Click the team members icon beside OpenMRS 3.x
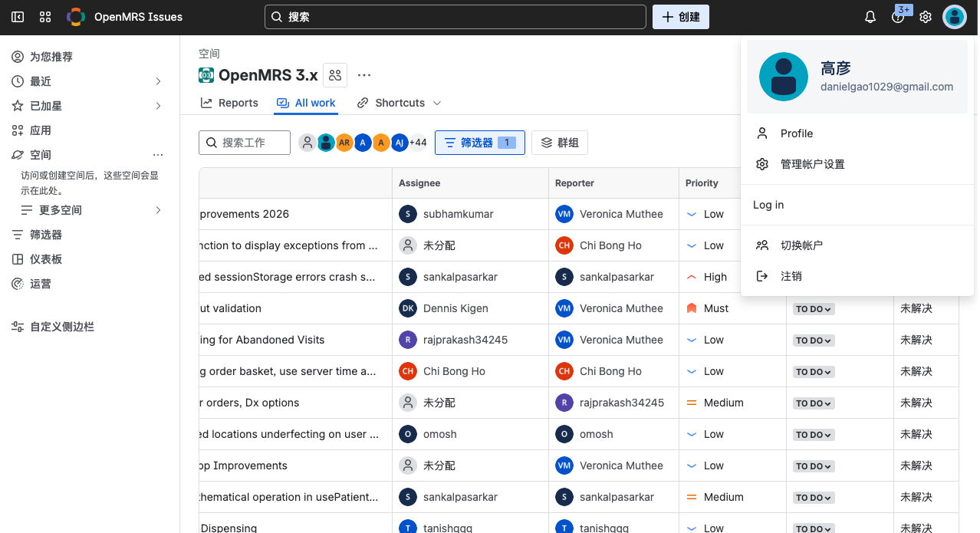 coord(335,75)
